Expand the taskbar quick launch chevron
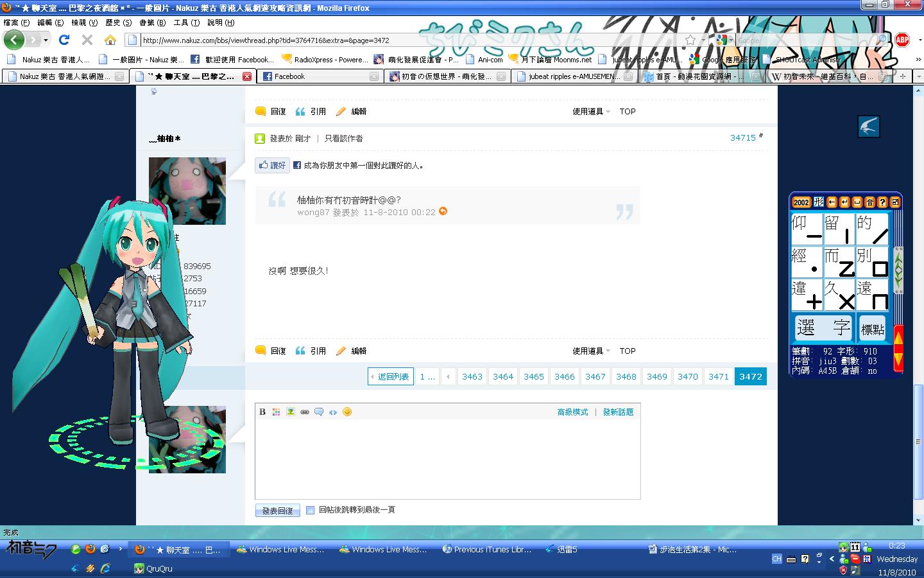 (x=120, y=549)
